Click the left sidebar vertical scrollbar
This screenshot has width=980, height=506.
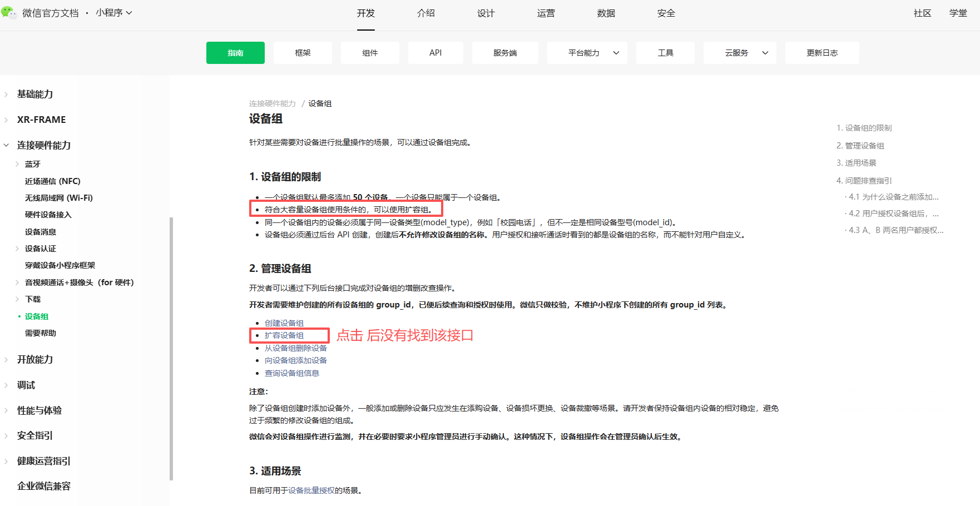pos(171,349)
